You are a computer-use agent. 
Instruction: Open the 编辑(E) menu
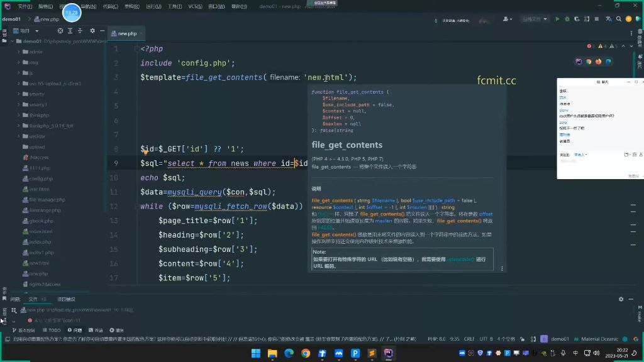pyautogui.click(x=45, y=6)
